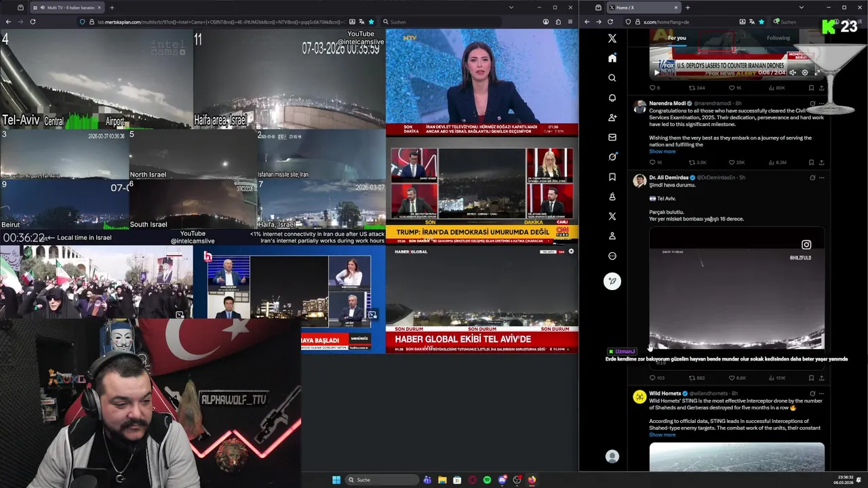
Task: Select the Multi TV browser tab
Action: [68, 7]
